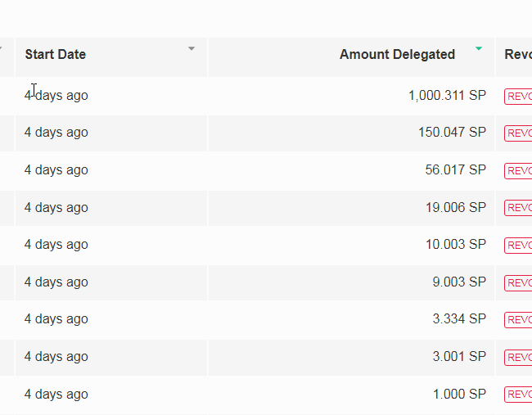Click the partially visible Revoke column header

[517, 55]
